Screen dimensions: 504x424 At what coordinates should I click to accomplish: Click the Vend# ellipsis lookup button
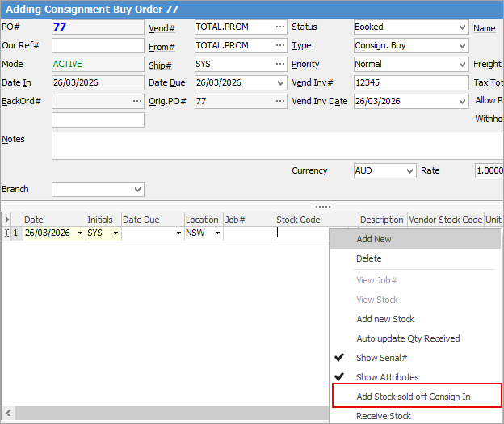coord(279,27)
